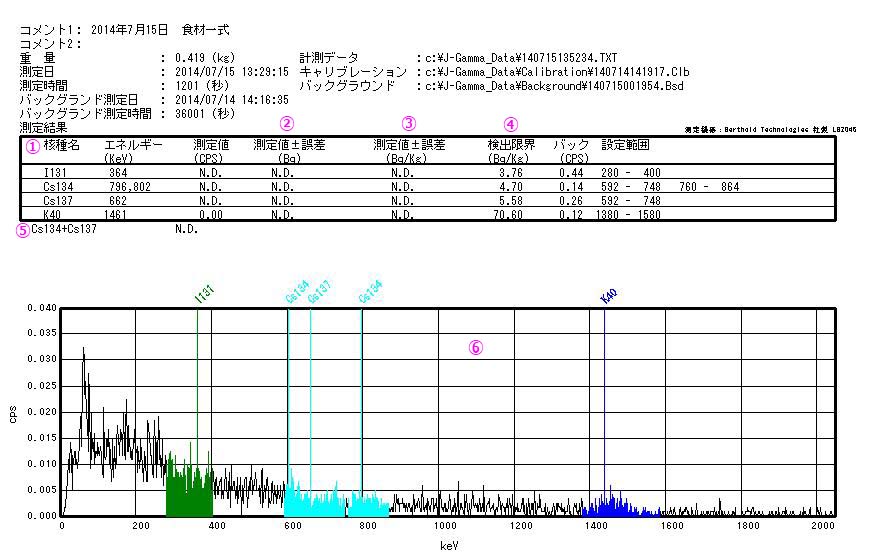875x560 pixels.
Task: Click the circled number 2 annotation
Action: [x=287, y=123]
